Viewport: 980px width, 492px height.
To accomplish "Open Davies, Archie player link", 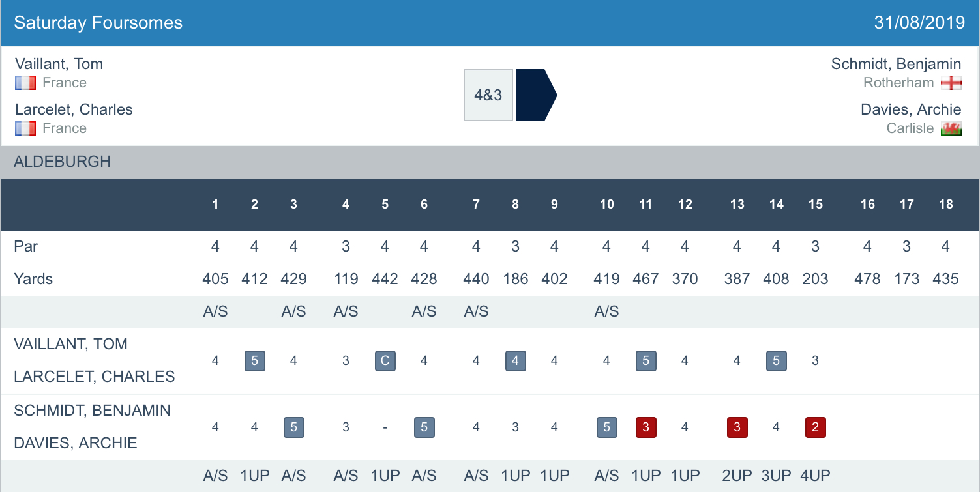I will 911,109.
